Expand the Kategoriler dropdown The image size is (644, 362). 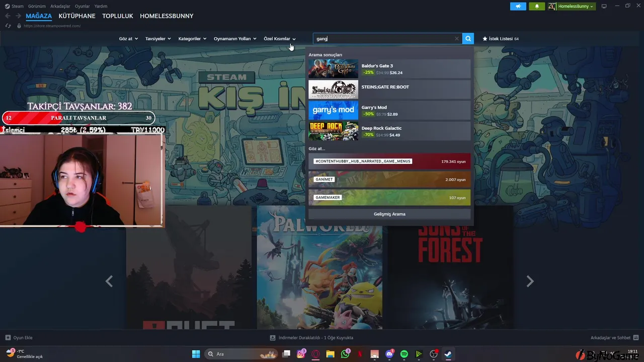192,39
